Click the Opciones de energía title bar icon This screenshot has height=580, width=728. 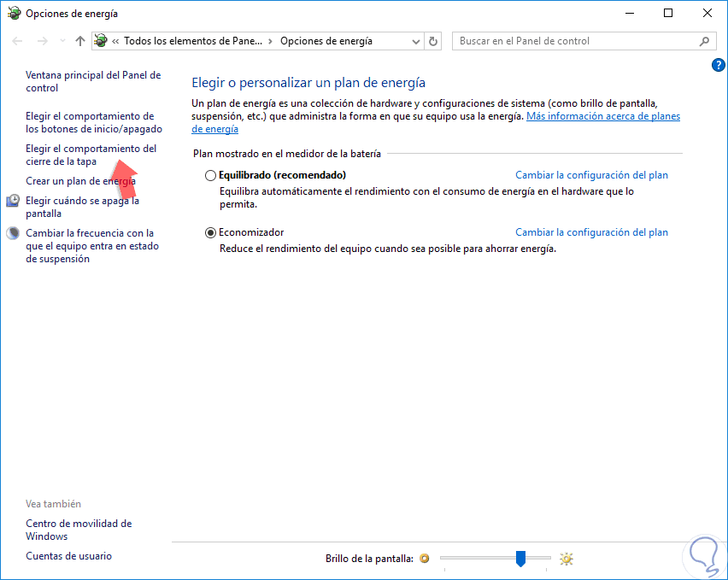pos(14,13)
